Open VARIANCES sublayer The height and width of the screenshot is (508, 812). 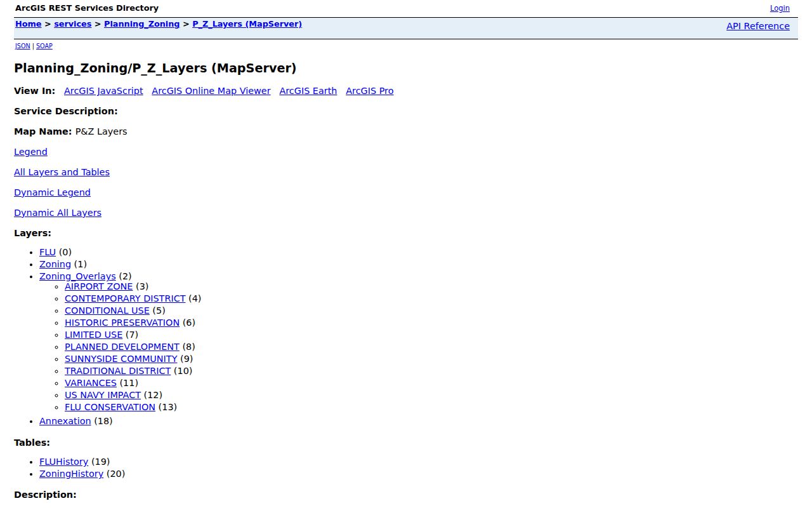(91, 383)
